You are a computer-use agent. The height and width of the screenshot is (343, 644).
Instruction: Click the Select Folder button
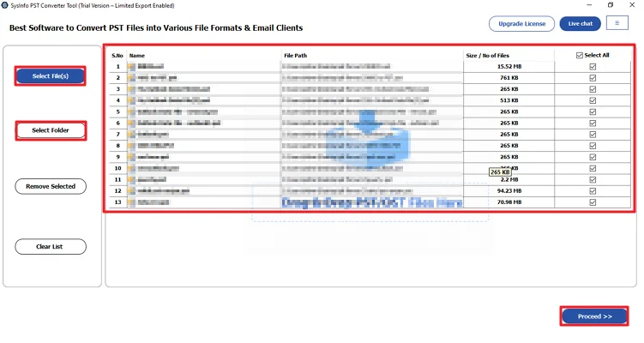click(x=51, y=130)
